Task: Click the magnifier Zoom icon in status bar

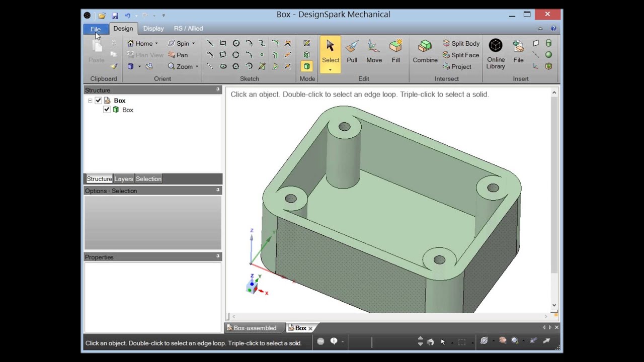Action: [x=515, y=341]
